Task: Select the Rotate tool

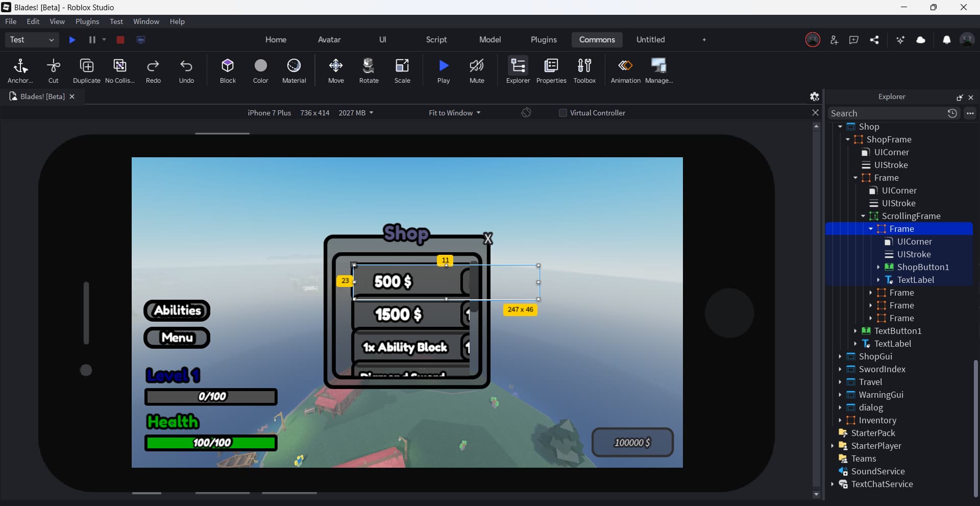Action: (369, 70)
